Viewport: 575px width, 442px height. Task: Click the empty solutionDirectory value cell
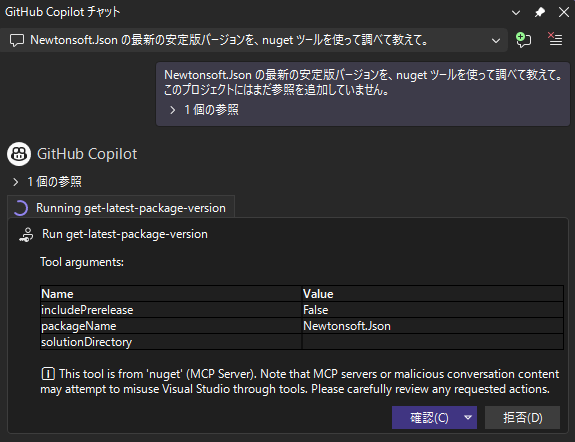(x=433, y=342)
